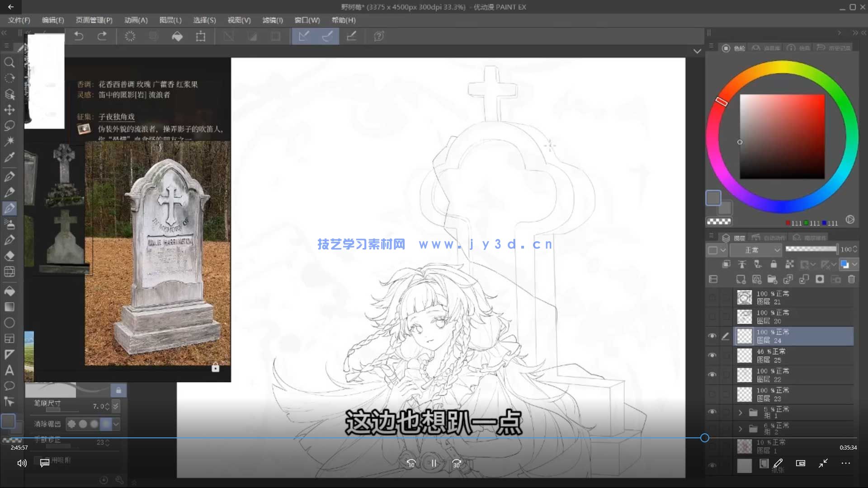This screenshot has height=488, width=868.
Task: Click the delete layer trash icon
Action: pyautogui.click(x=851, y=279)
